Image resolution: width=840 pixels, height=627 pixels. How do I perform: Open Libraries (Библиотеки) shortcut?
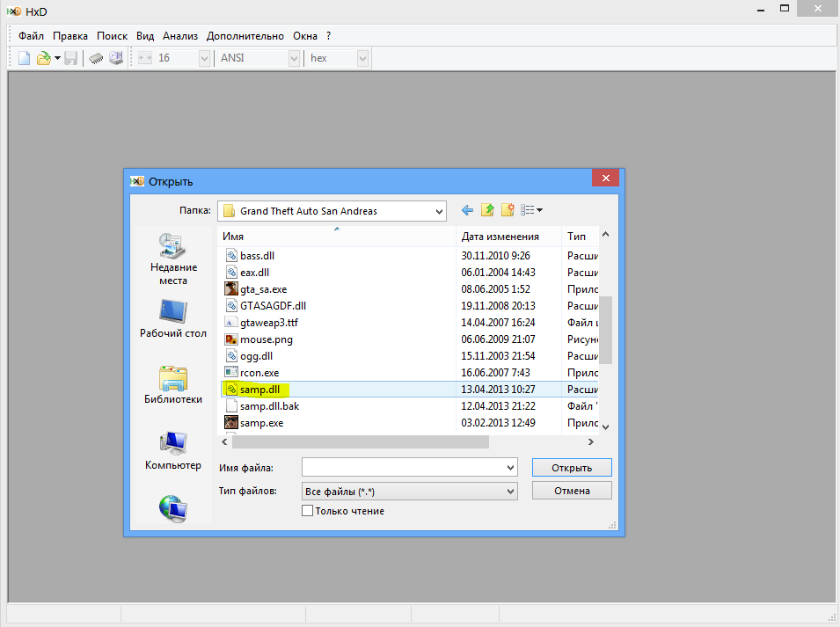(173, 385)
